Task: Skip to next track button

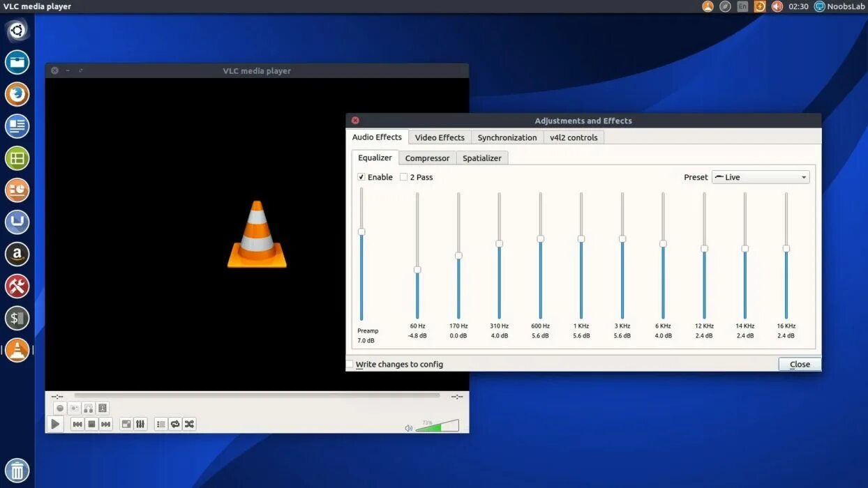Action: click(x=105, y=424)
